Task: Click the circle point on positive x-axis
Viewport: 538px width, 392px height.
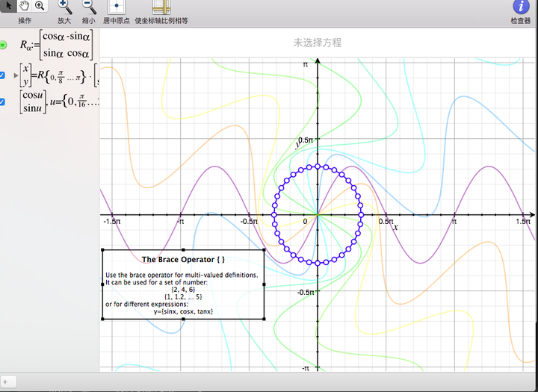Action: click(361, 215)
